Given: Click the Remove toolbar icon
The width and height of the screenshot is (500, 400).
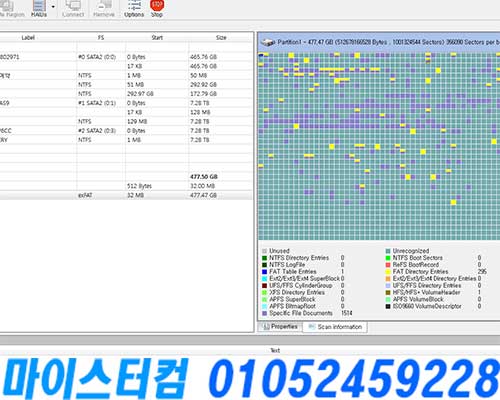Looking at the screenshot, I should pyautogui.click(x=104, y=9).
